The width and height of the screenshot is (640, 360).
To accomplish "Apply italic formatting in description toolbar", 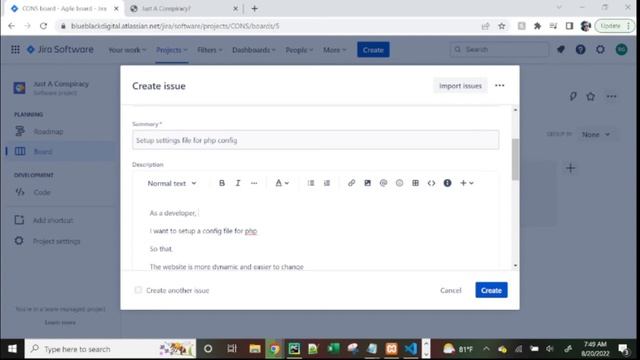I will tap(238, 183).
